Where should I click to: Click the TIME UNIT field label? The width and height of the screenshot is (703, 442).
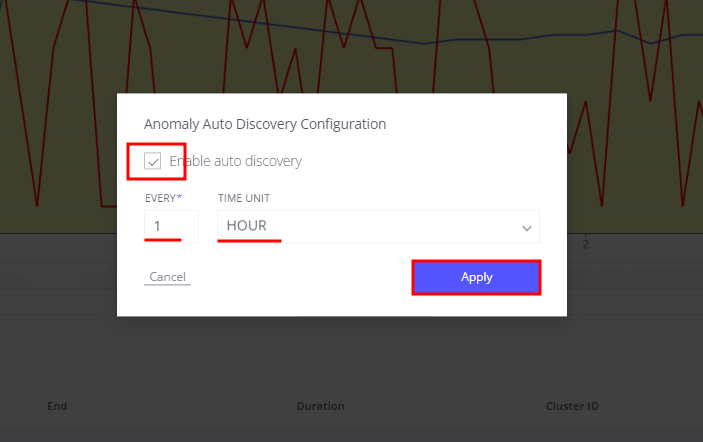pyautogui.click(x=244, y=198)
